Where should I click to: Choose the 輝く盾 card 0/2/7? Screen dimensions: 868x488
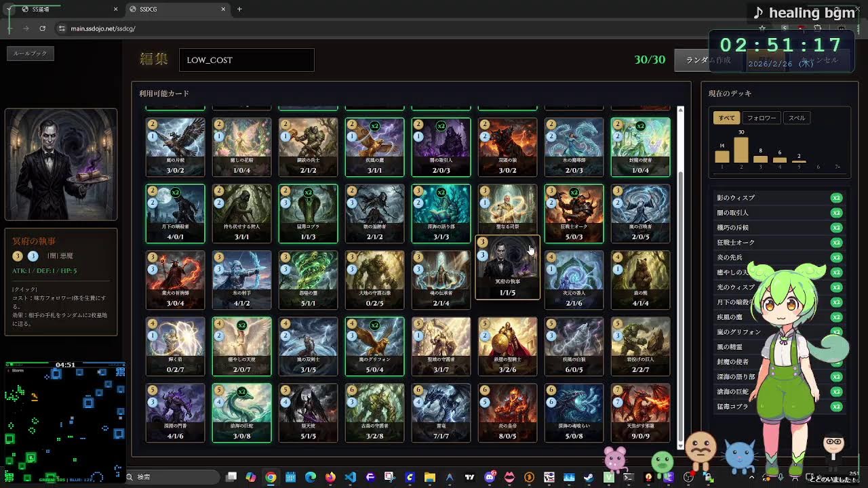[175, 346]
